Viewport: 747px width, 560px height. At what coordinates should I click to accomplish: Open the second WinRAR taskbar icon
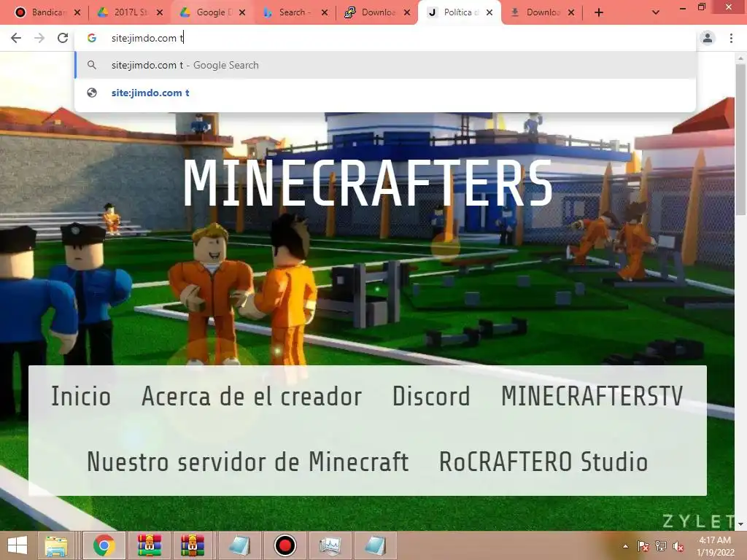(193, 545)
